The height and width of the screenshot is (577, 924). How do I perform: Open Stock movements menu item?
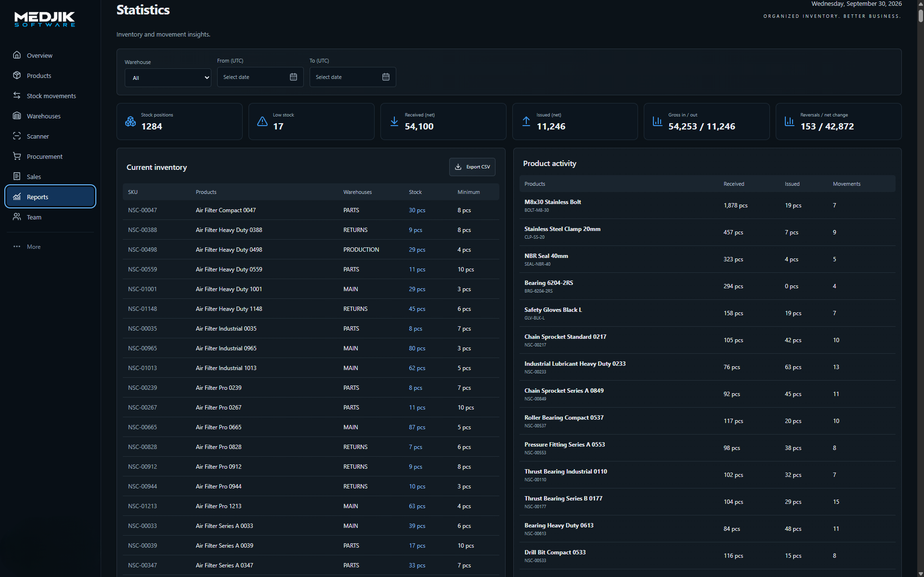pyautogui.click(x=51, y=96)
